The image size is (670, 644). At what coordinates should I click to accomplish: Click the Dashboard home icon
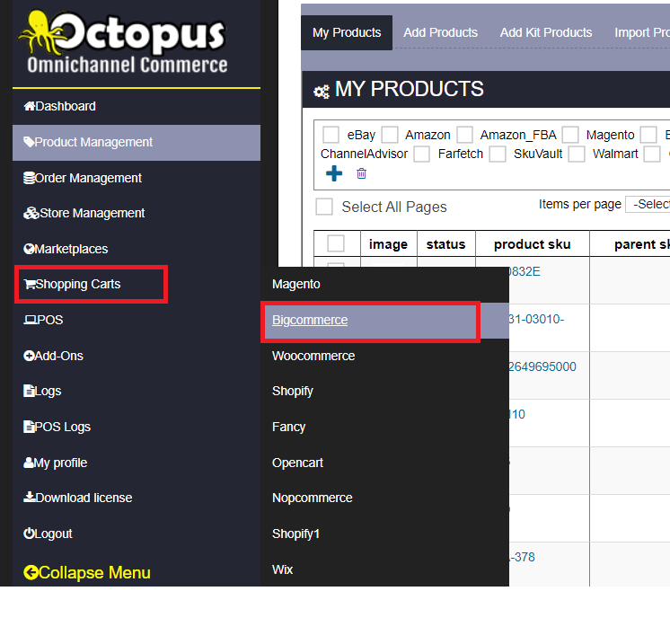[x=29, y=106]
